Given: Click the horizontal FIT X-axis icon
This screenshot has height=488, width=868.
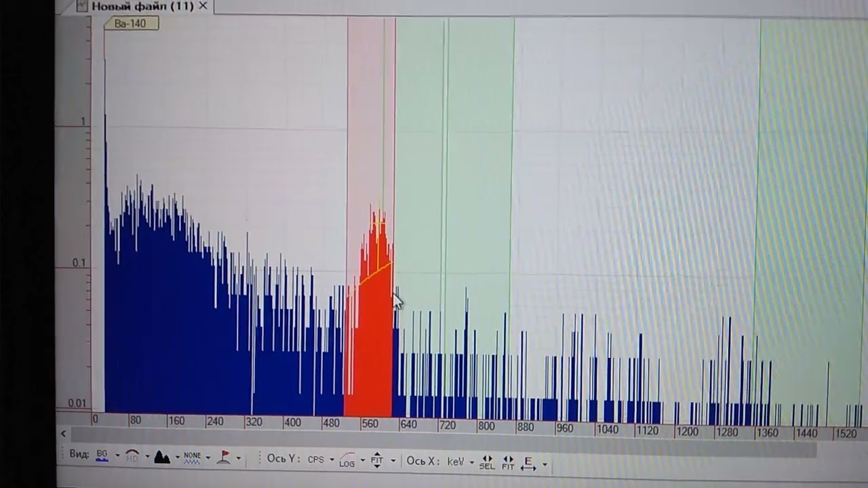Looking at the screenshot, I should [x=508, y=463].
